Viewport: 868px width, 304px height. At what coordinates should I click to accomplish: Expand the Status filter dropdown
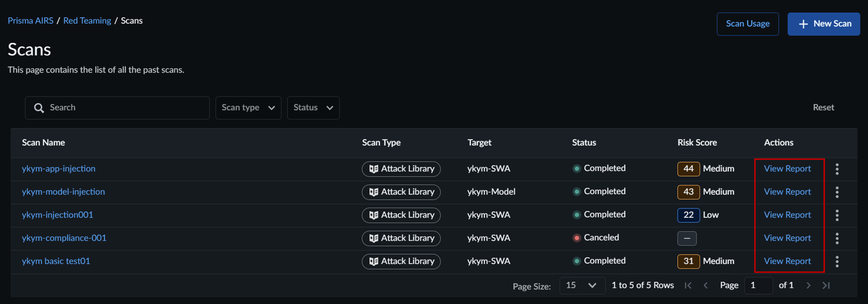click(313, 108)
